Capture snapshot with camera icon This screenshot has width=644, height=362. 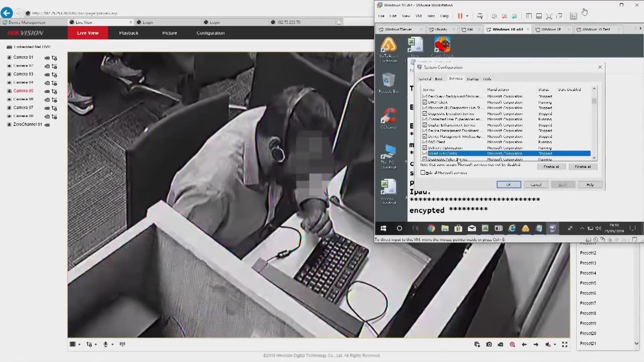(x=489, y=344)
